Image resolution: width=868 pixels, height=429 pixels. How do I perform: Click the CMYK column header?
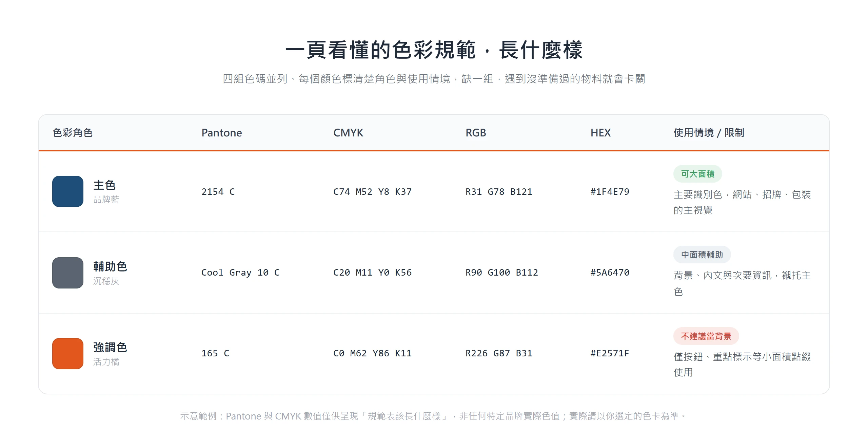[348, 133]
